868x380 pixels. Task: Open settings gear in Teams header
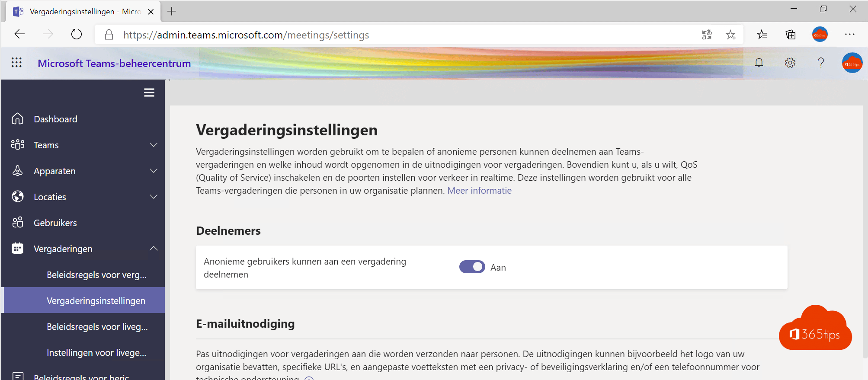pos(790,63)
